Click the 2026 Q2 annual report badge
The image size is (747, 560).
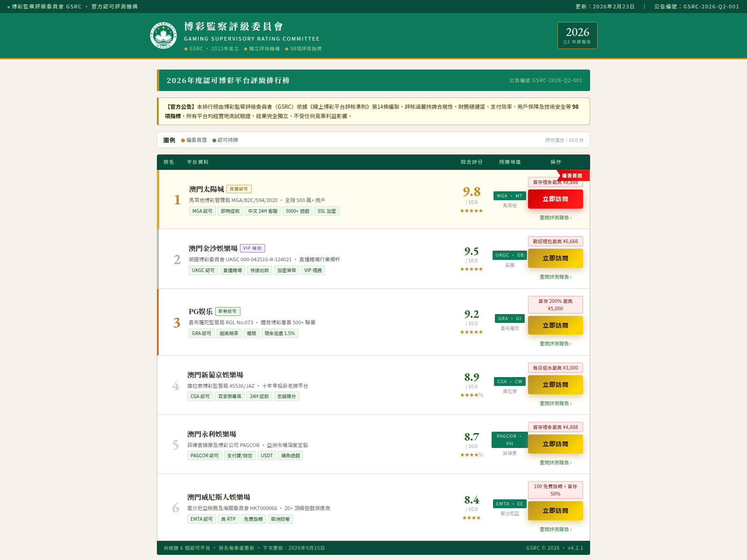(x=577, y=35)
